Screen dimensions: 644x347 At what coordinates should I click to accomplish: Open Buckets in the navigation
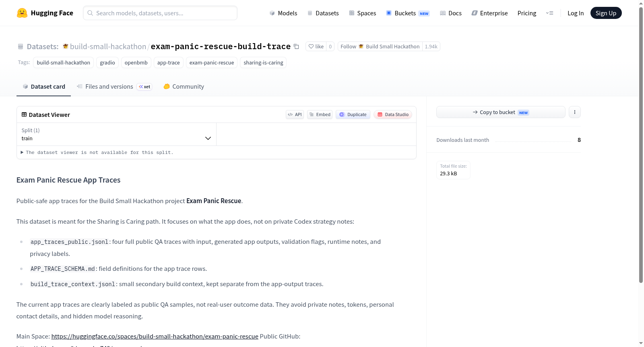(407, 13)
